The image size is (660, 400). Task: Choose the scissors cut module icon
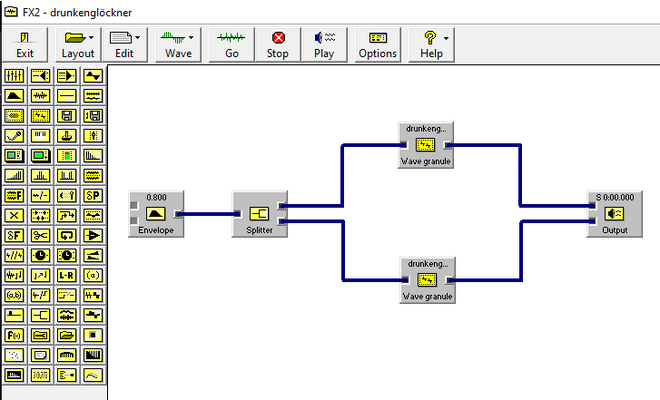click(x=40, y=235)
